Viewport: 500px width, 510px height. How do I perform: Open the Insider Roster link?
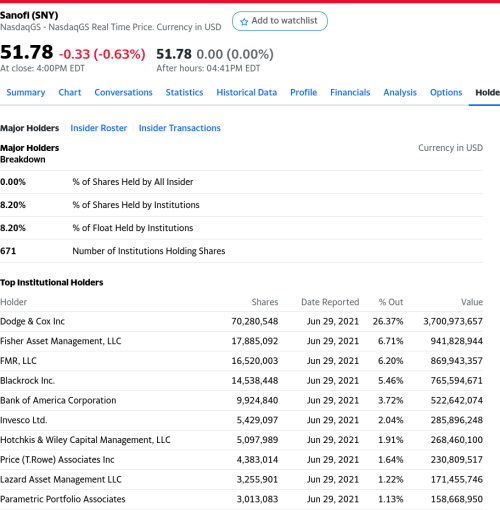tap(99, 128)
